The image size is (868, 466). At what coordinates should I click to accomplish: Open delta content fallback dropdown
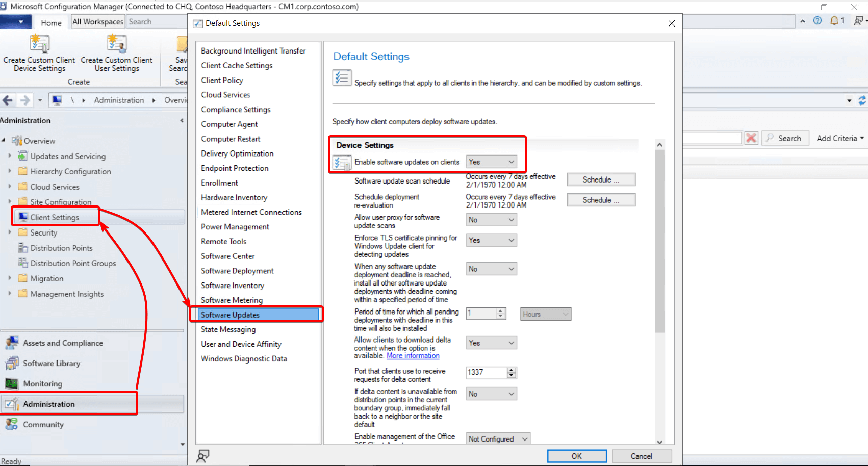[x=492, y=394]
